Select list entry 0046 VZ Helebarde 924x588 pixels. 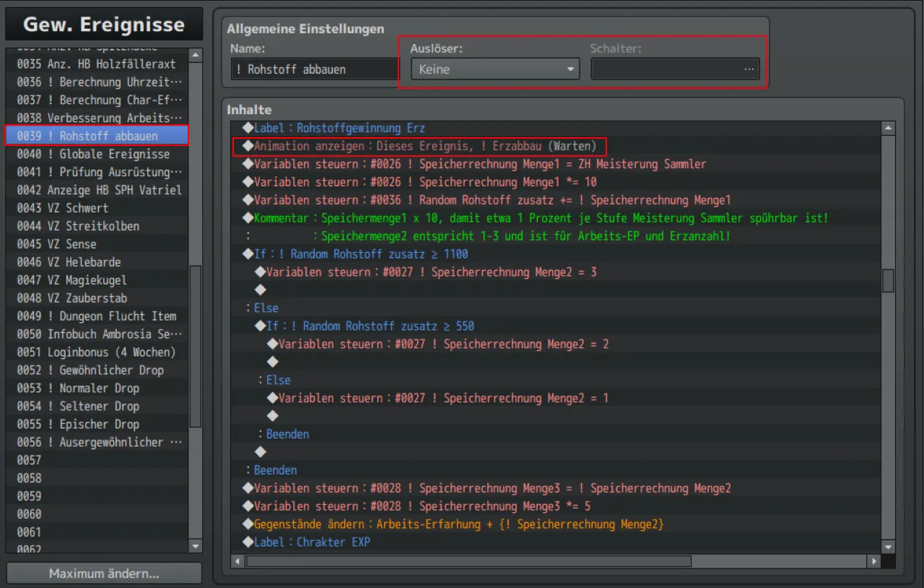(x=97, y=262)
